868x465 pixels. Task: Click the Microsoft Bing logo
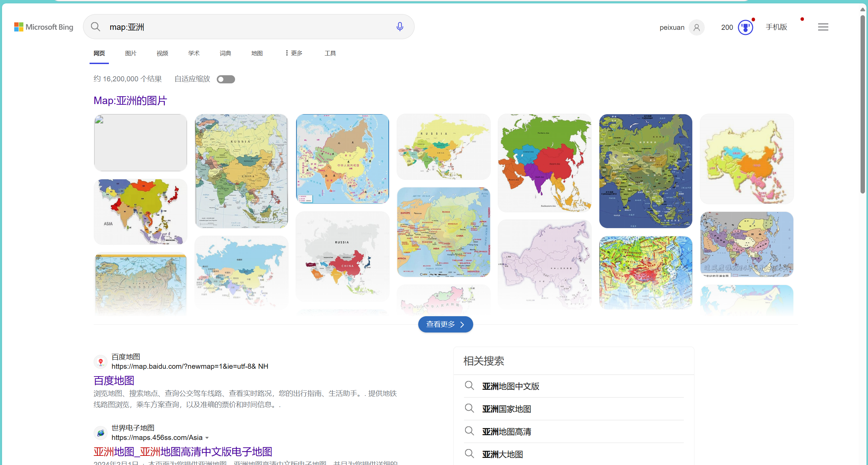43,27
